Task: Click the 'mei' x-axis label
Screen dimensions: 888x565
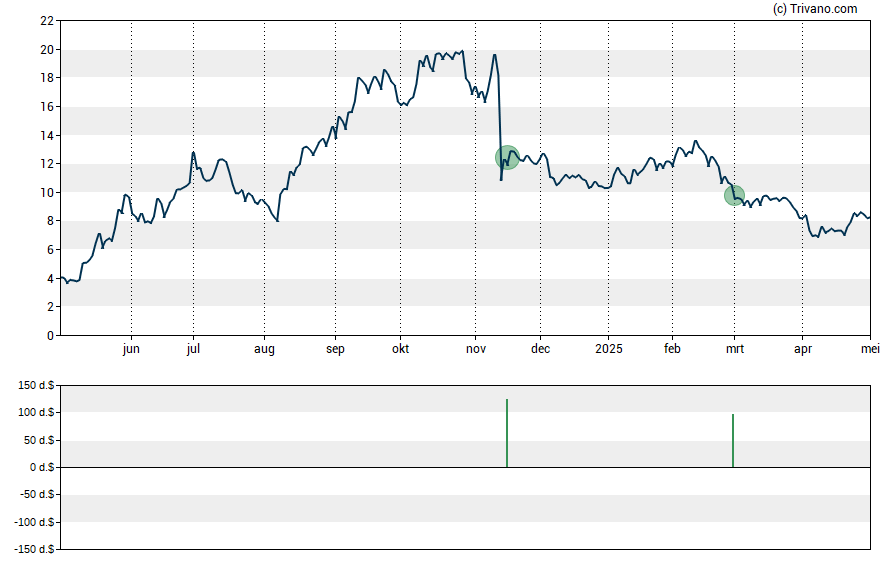Action: 870,349
